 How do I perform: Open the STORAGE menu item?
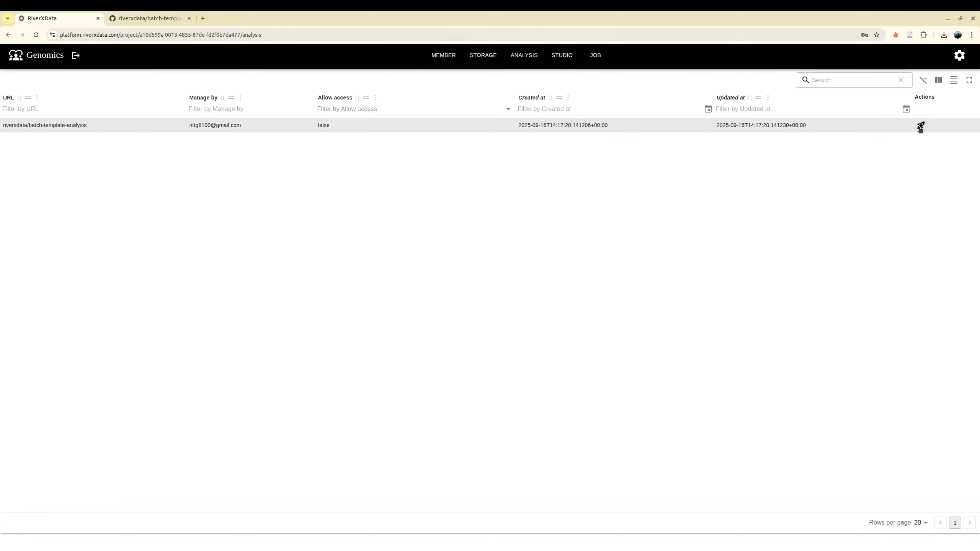[x=483, y=55]
